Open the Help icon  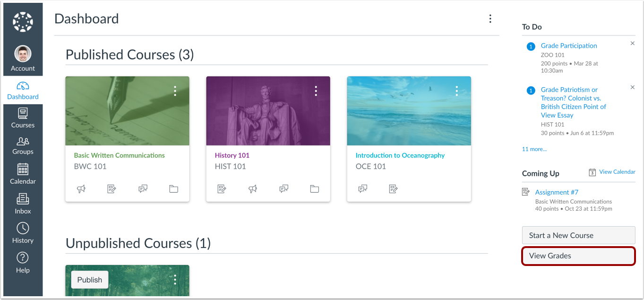(22, 262)
